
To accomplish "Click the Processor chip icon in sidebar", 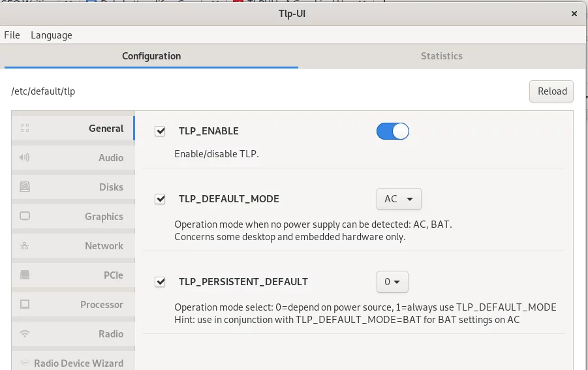I will [25, 304].
